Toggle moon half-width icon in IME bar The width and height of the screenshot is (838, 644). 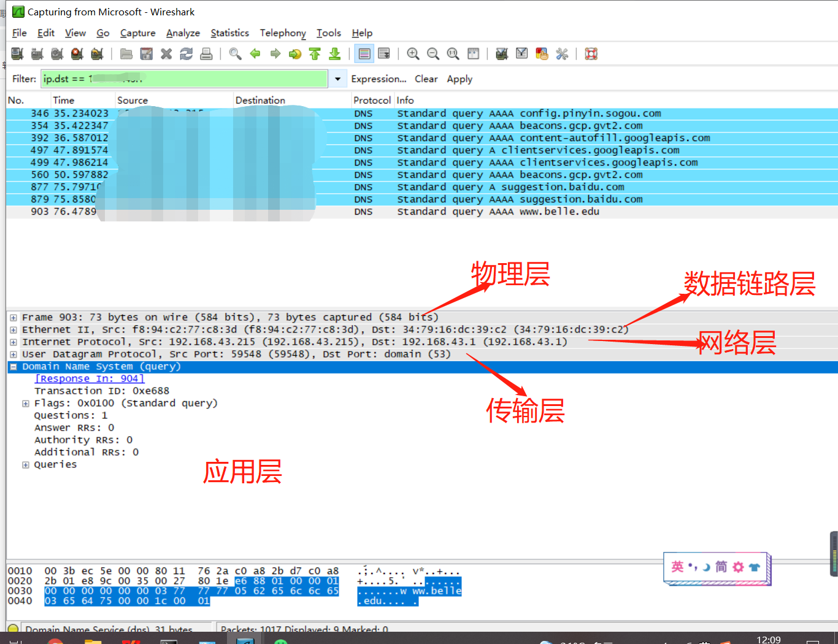(706, 567)
